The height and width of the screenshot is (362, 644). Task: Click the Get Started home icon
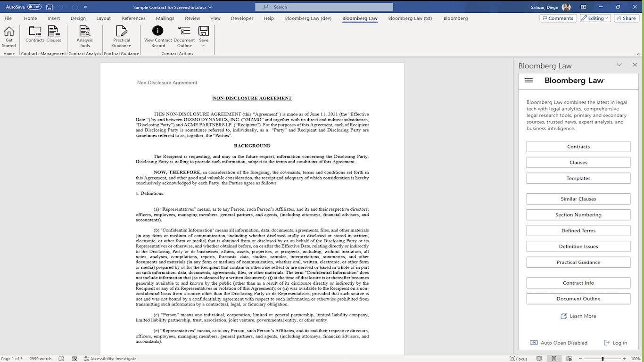click(9, 37)
